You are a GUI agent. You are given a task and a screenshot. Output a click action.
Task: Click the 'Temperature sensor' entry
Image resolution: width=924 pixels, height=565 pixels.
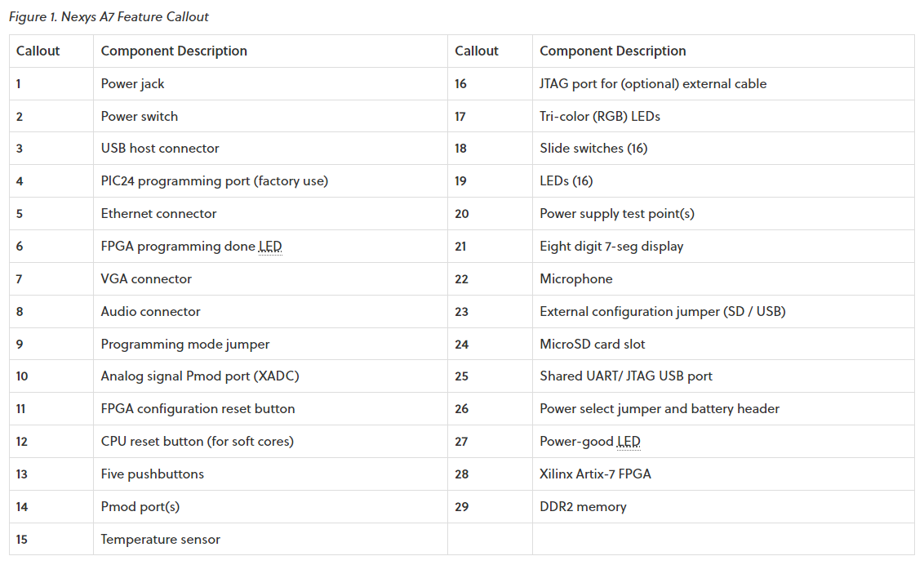(x=160, y=540)
